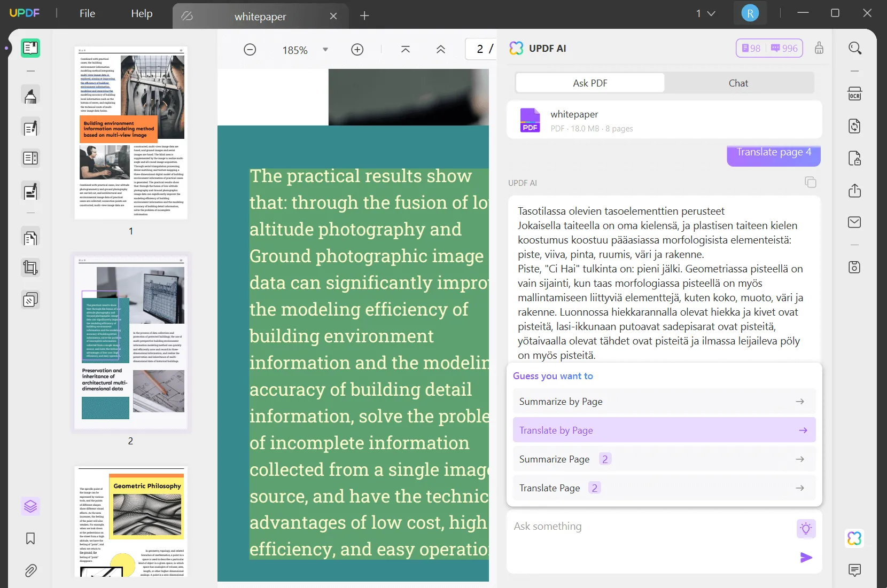Open the File menu

[87, 13]
